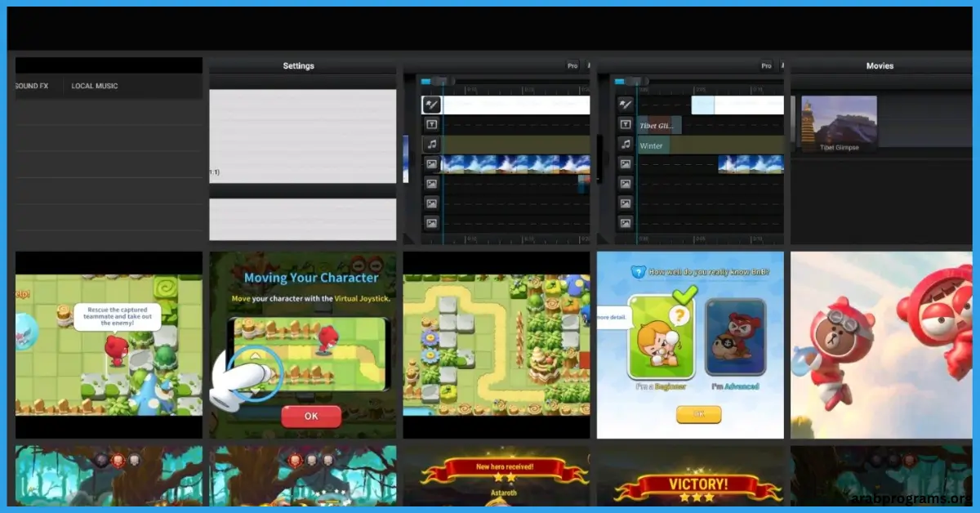
Task: Select music note track icon in timeline without Winter clip
Action: coord(431,145)
